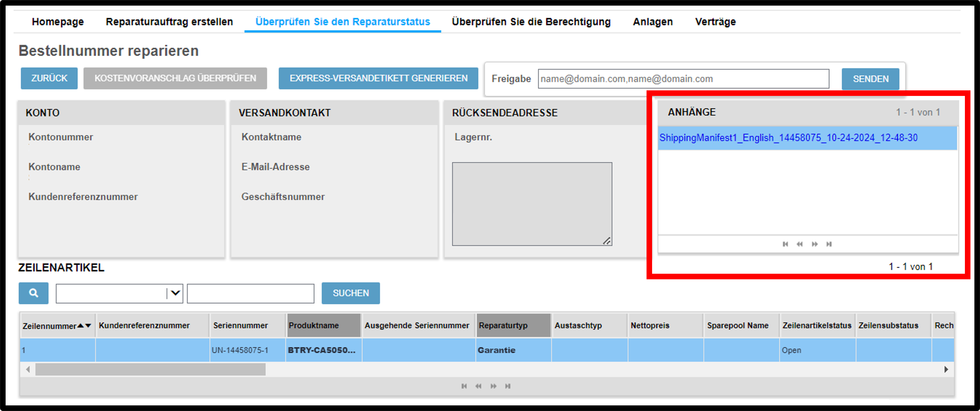Image resolution: width=980 pixels, height=411 pixels.
Task: Click KOSTENVORANSCHLAG ÜBERPRÜFEN button
Action: pos(175,78)
